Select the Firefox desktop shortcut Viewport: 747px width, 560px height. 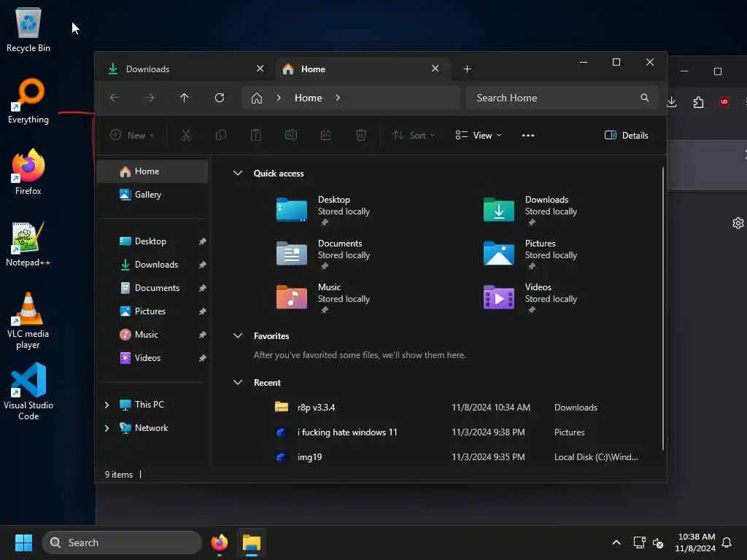pos(28,172)
